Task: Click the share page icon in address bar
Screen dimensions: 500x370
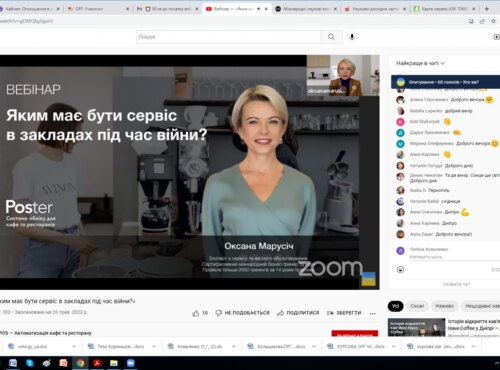Action: 482,21
